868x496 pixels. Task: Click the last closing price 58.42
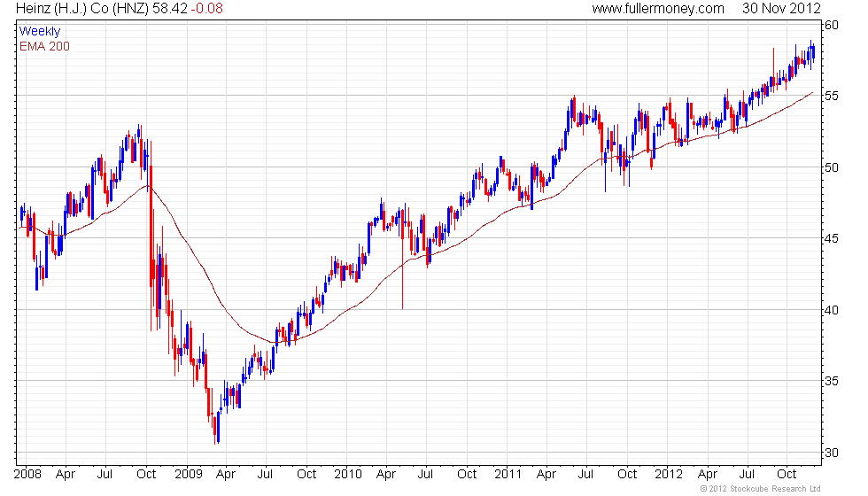[170, 8]
